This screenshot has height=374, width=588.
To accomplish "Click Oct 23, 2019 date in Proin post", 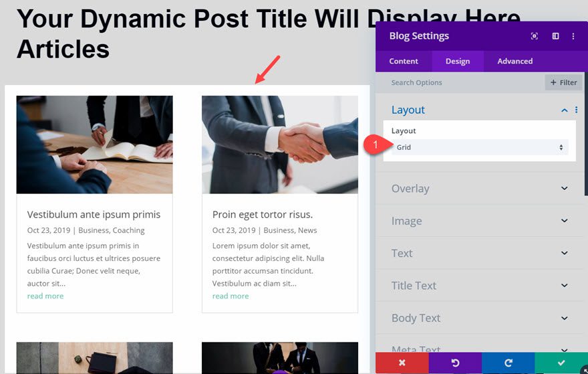I will pyautogui.click(x=234, y=230).
